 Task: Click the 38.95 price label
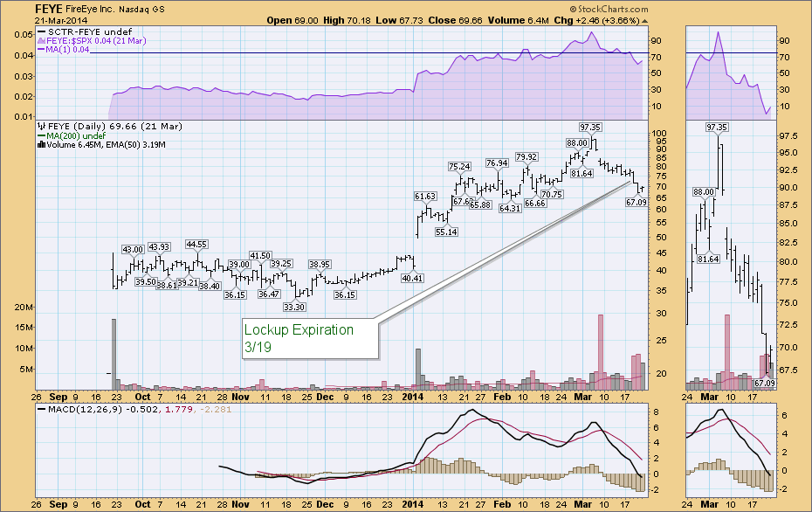click(x=320, y=264)
